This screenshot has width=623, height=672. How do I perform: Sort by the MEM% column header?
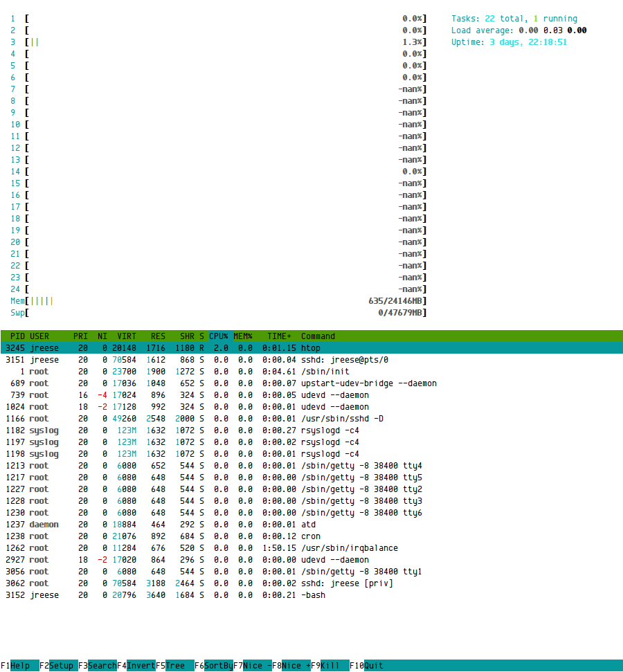click(x=243, y=336)
